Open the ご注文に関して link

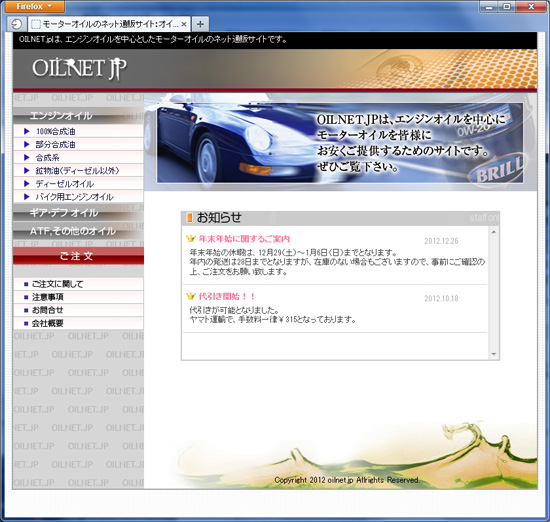58,284
